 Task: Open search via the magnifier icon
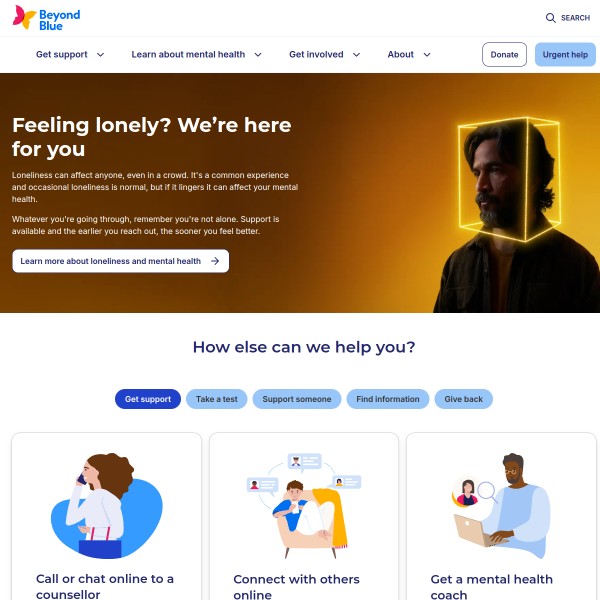(x=550, y=18)
